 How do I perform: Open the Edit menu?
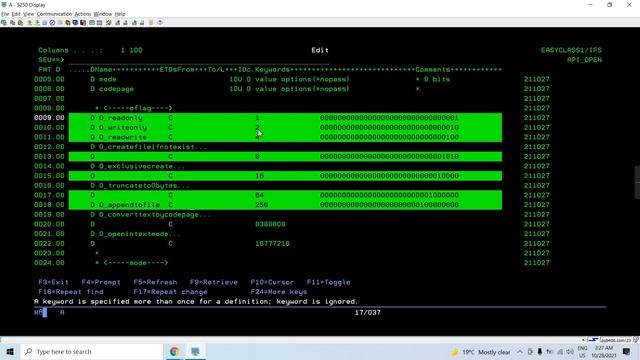(x=16, y=14)
